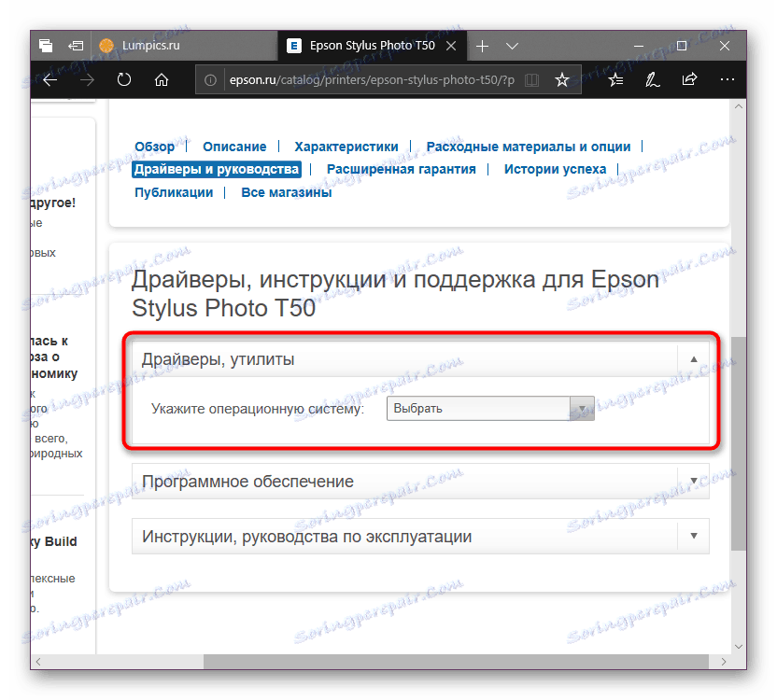The image size is (777, 700).
Task: Click the scroll up arrow
Action: pos(739,106)
